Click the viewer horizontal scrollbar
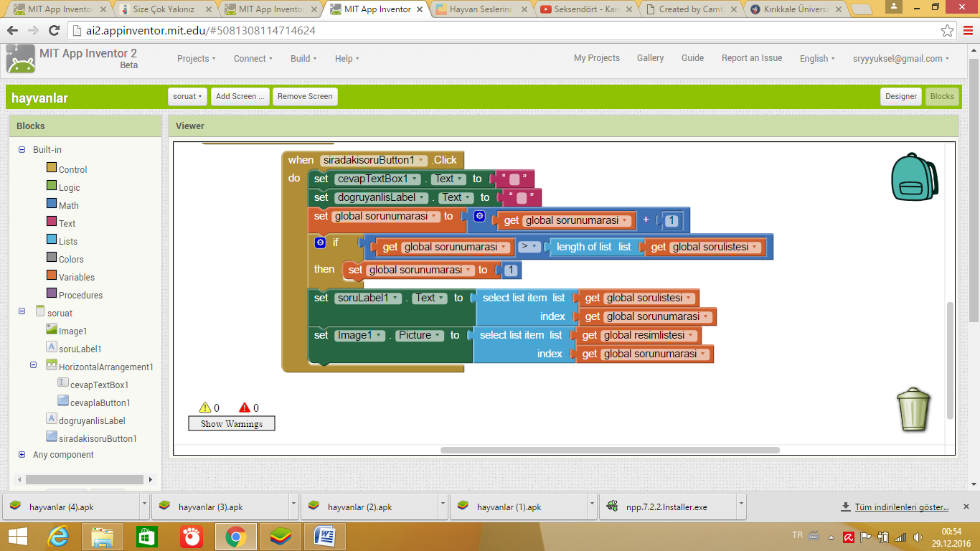This screenshot has height=551, width=980. (x=610, y=450)
